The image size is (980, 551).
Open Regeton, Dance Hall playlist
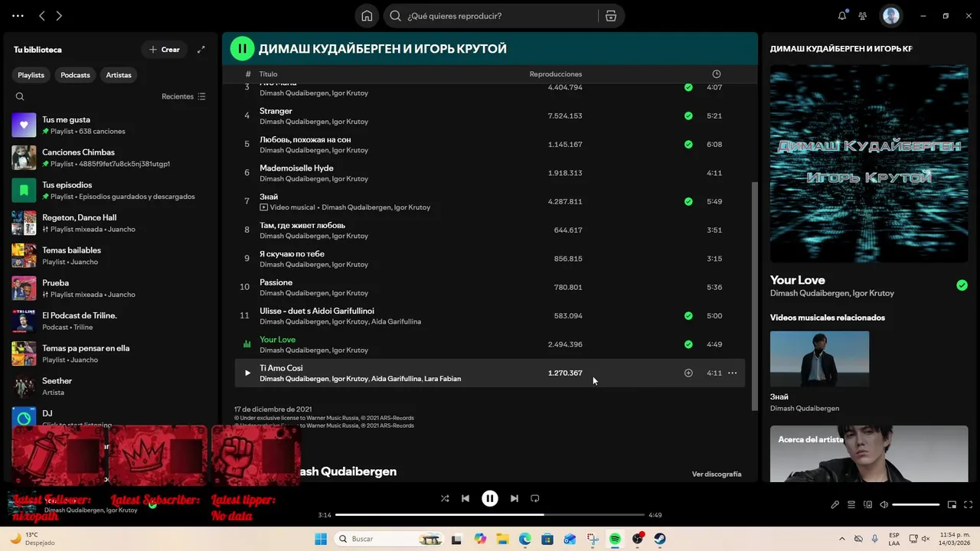pyautogui.click(x=111, y=223)
